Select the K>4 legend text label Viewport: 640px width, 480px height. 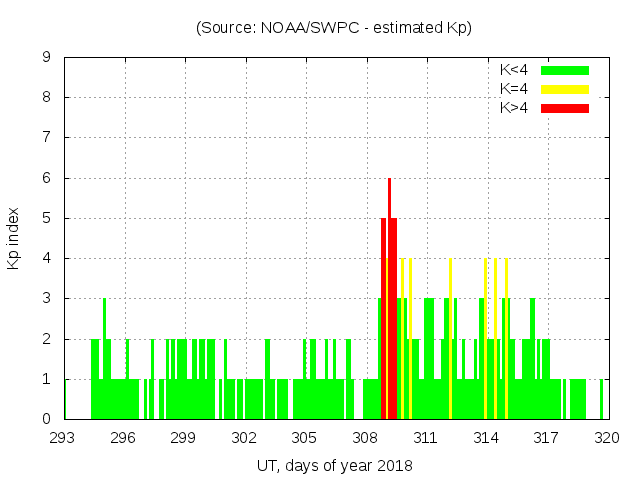point(513,107)
